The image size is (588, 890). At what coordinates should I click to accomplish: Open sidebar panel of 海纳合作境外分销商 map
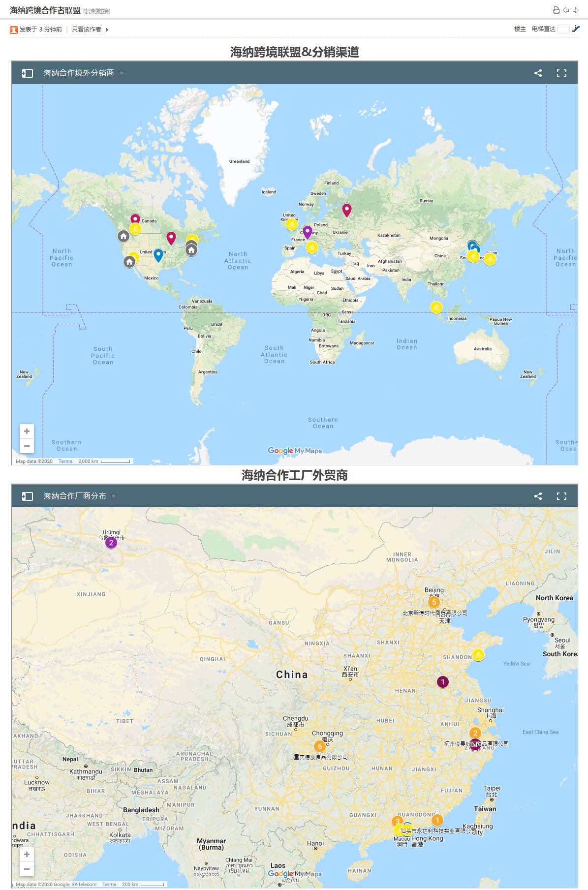click(x=28, y=73)
